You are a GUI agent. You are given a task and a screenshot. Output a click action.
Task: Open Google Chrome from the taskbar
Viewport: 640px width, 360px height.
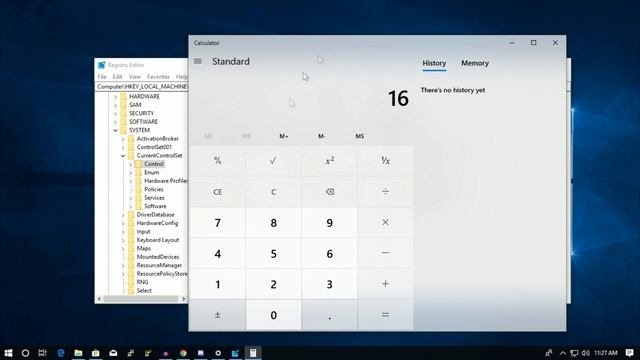pos(183,353)
